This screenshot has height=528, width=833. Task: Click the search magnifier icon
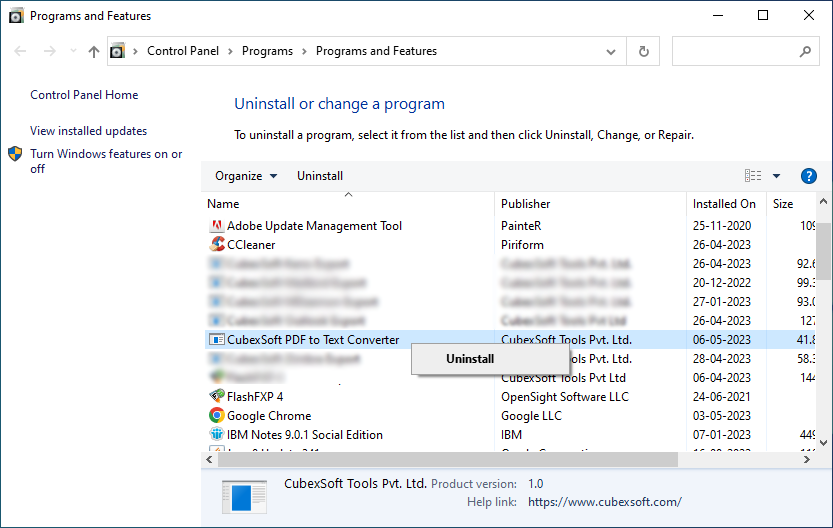click(805, 52)
